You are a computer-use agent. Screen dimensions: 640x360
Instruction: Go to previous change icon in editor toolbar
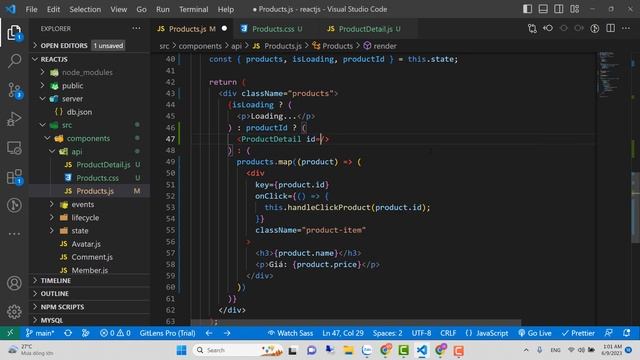click(548, 28)
